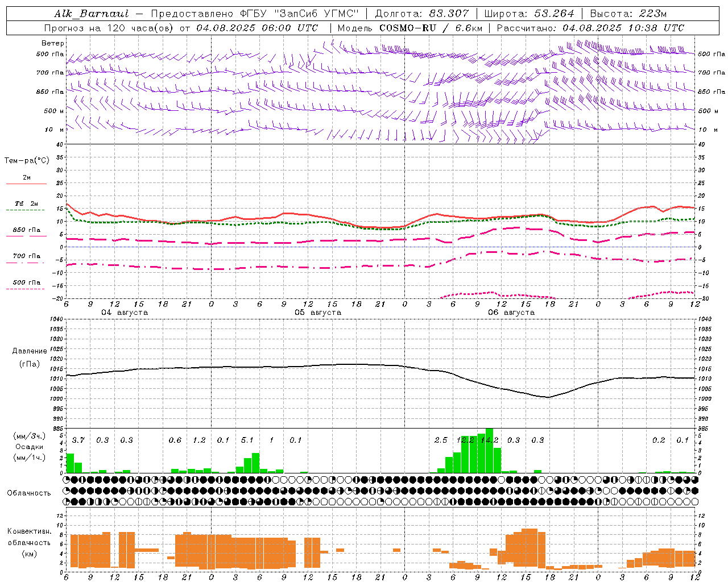Click the Высота: 223м text

coord(628,14)
